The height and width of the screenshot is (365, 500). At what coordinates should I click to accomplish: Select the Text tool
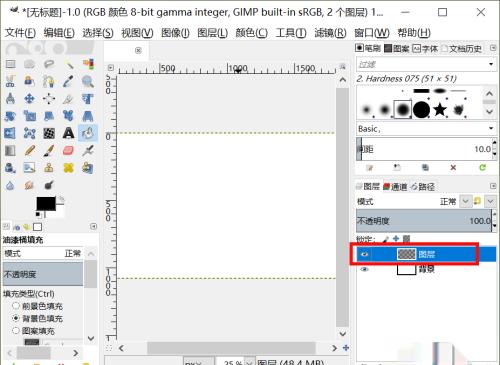pyautogui.click(x=68, y=133)
